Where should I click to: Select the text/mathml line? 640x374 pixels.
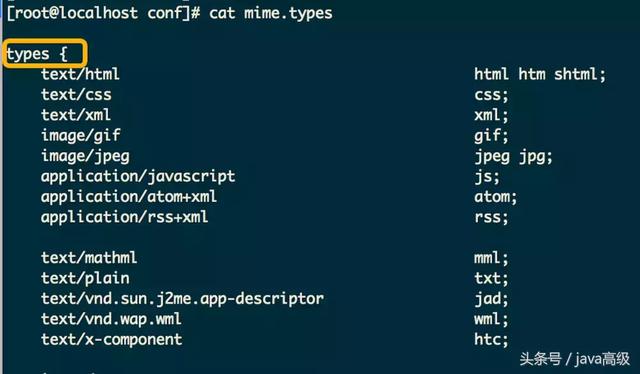(89, 258)
